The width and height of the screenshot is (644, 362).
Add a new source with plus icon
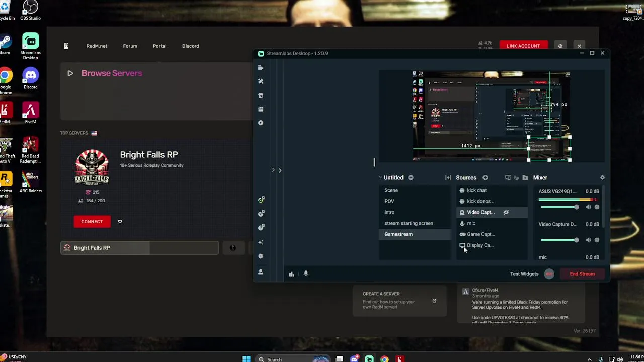(485, 177)
